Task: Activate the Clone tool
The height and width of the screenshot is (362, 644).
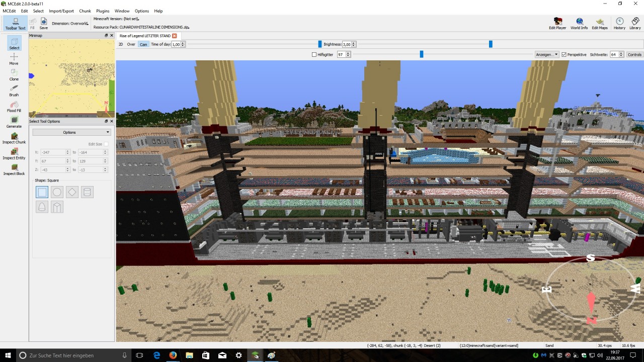Action: pos(14,74)
